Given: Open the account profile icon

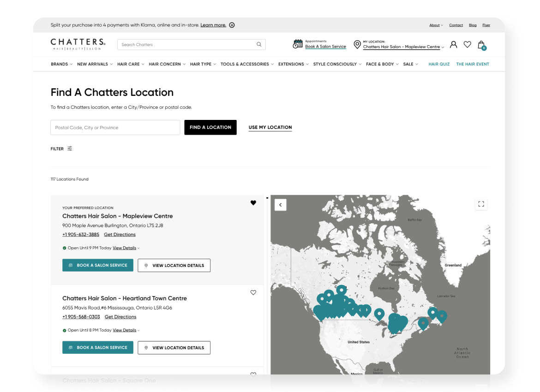Looking at the screenshot, I should [x=453, y=44].
